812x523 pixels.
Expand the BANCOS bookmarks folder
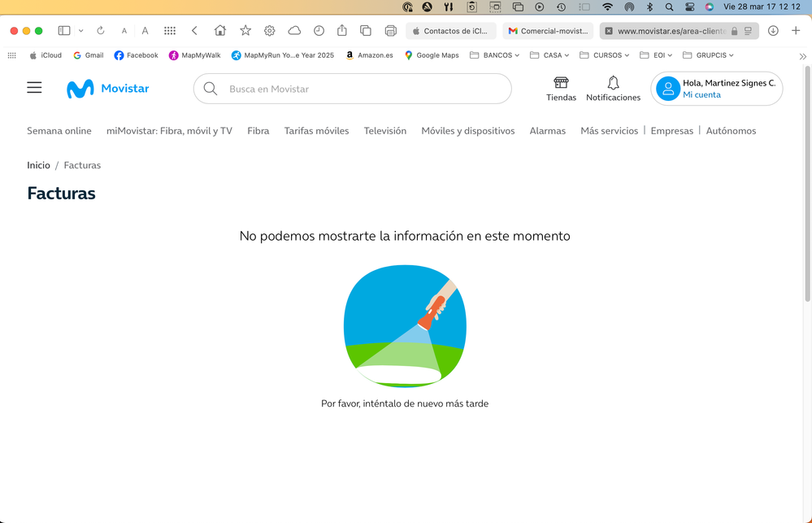click(495, 55)
